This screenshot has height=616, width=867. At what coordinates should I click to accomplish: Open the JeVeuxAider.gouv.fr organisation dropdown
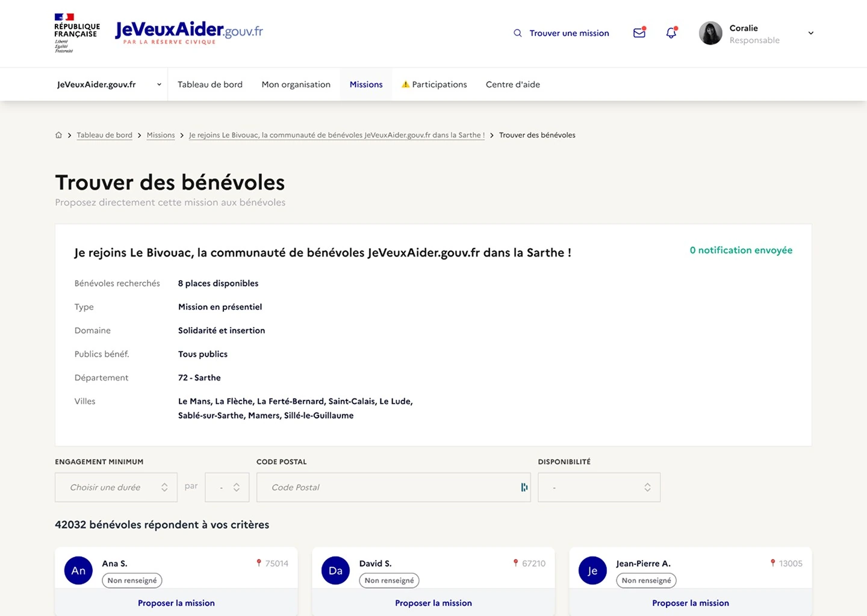click(109, 84)
